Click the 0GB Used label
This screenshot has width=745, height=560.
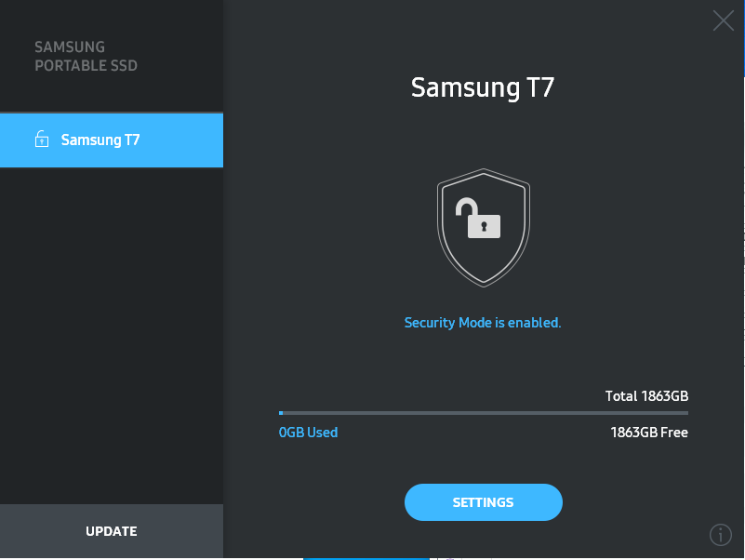coord(307,432)
